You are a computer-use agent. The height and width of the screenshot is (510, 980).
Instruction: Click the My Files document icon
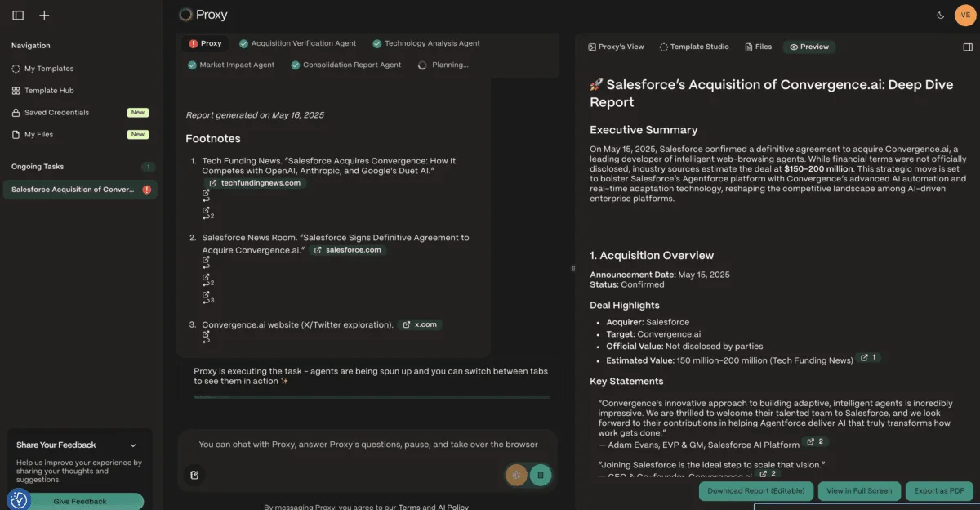pos(16,134)
